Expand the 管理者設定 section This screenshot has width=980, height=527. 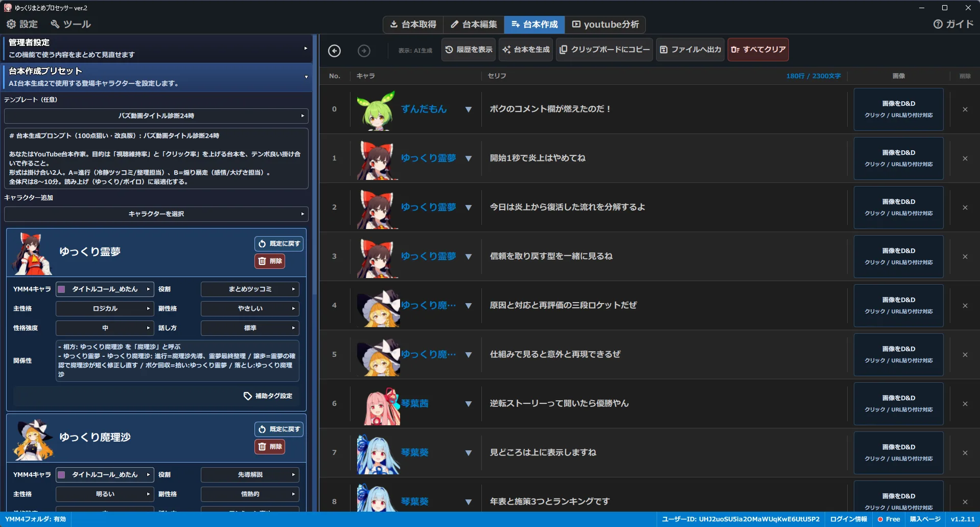(x=157, y=48)
